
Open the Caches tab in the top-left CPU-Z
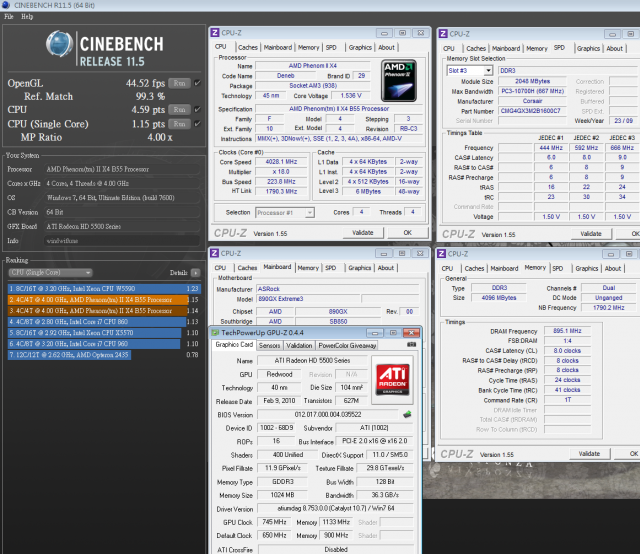point(247,47)
